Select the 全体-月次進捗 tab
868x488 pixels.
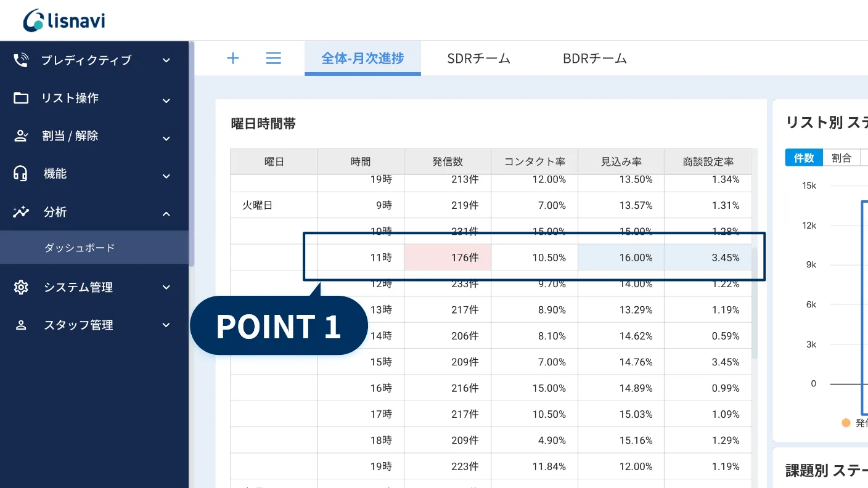point(362,59)
